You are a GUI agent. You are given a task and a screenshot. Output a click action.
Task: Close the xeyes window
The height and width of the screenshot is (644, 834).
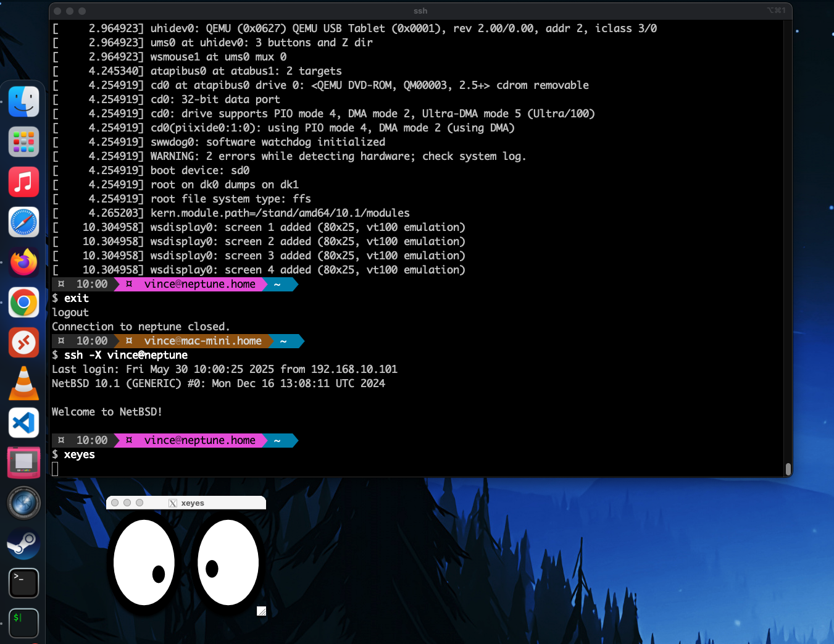[x=115, y=503]
